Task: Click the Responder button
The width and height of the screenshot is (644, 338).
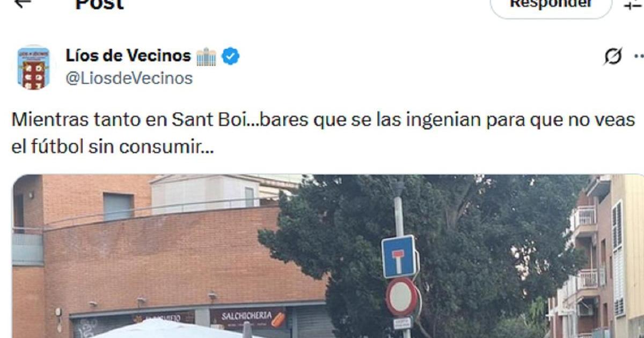Action: [x=551, y=5]
